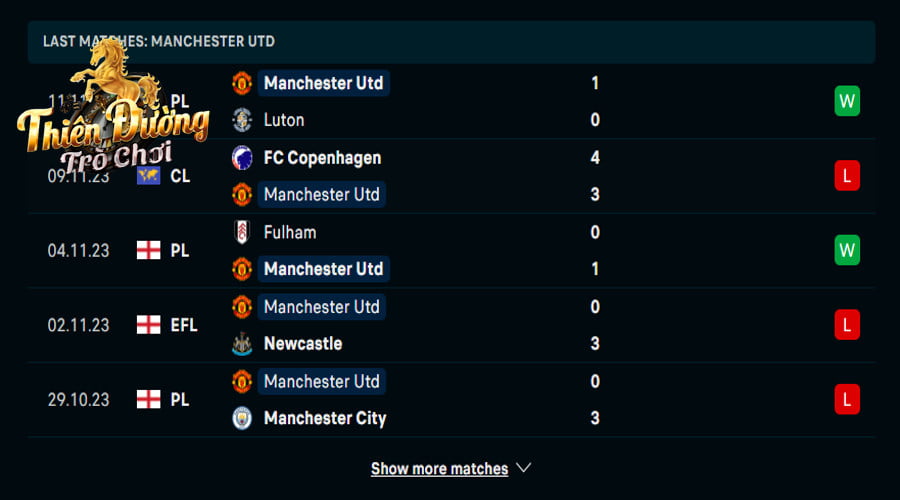Open the 29.10.23 match date row
This screenshot has height=500, width=900.
click(451, 400)
